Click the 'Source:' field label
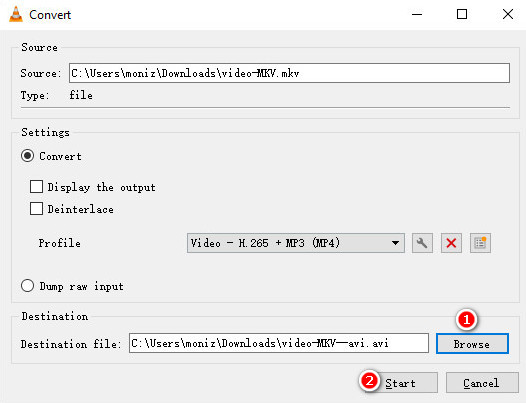The height and width of the screenshot is (403, 526). click(41, 73)
